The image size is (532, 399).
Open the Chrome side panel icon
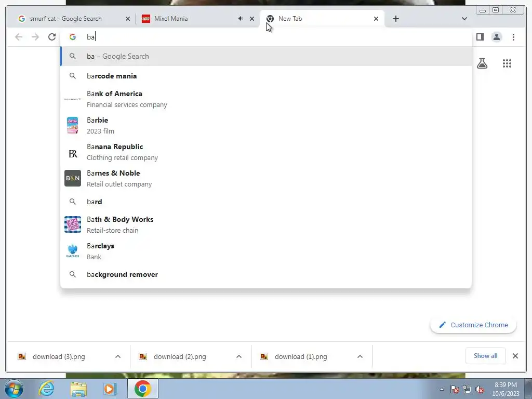click(480, 37)
